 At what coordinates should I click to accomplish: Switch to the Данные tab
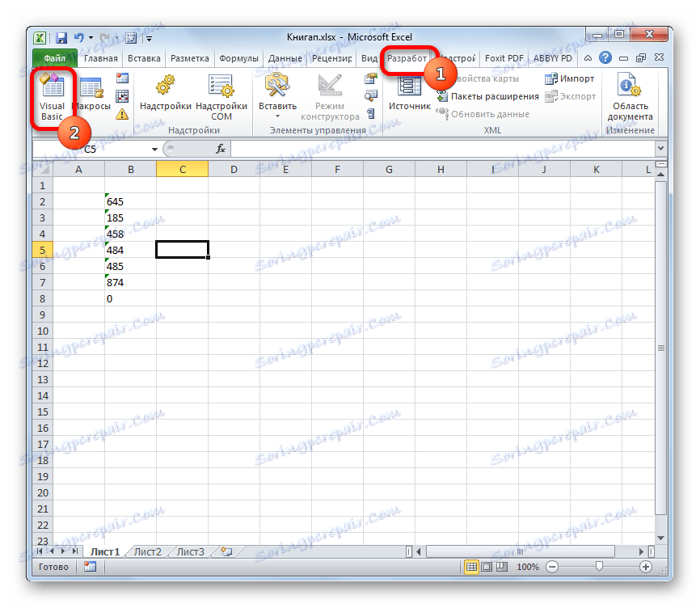[x=285, y=58]
